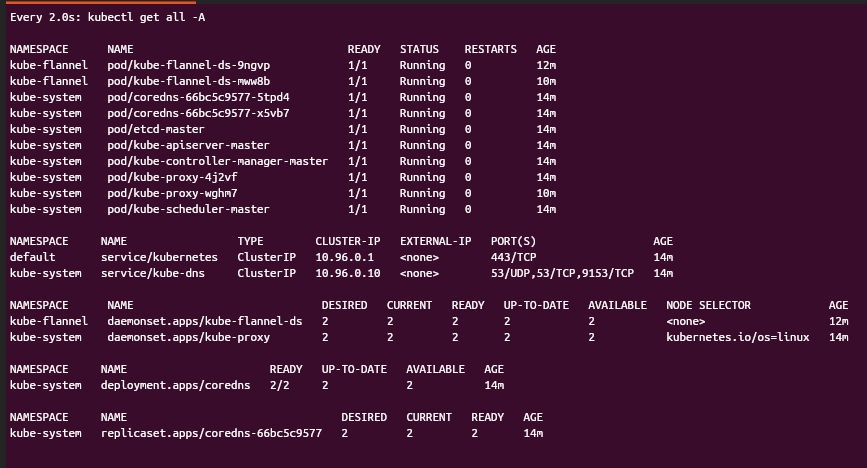The image size is (867, 468).
Task: Select daemonset.apps/kube-proxy name
Action: tap(189, 337)
